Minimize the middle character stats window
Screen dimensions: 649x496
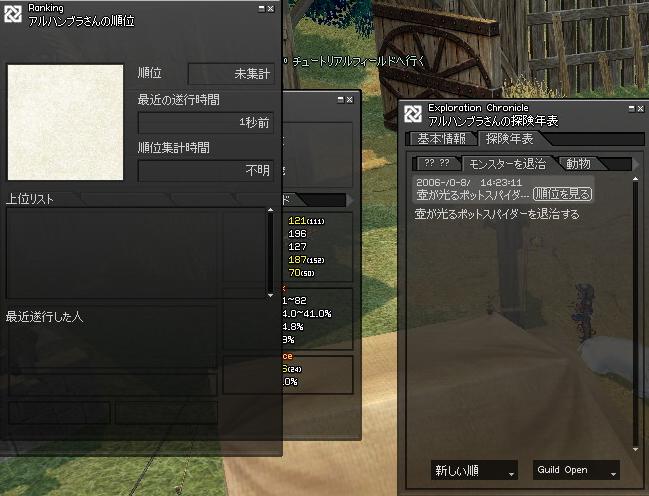341,99
